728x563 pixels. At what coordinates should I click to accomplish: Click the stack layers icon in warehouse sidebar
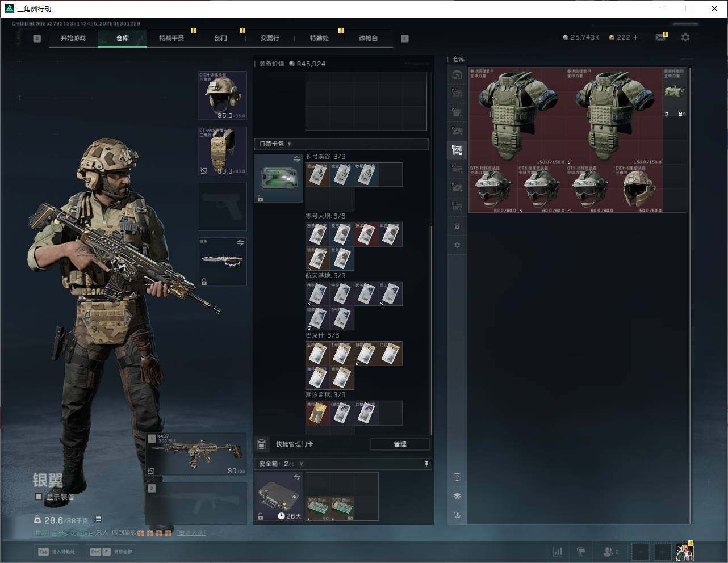point(457,496)
